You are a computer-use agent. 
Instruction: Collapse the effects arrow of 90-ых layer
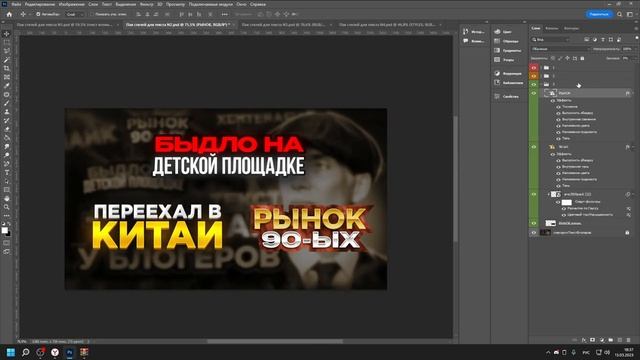point(633,147)
